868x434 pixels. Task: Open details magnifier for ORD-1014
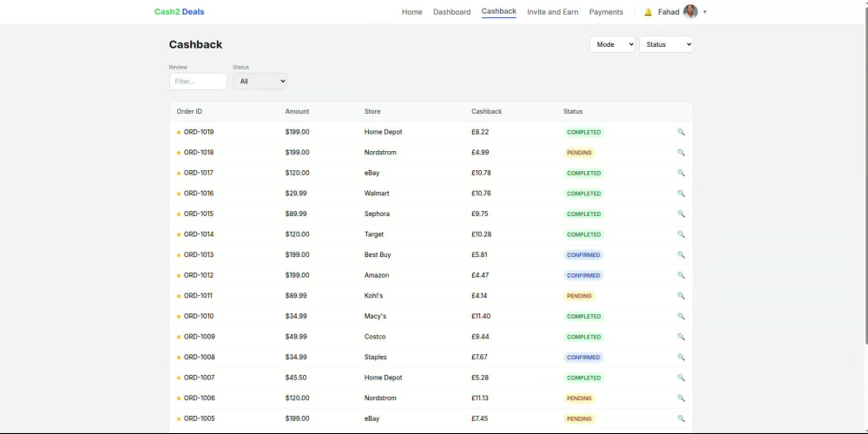681,234
